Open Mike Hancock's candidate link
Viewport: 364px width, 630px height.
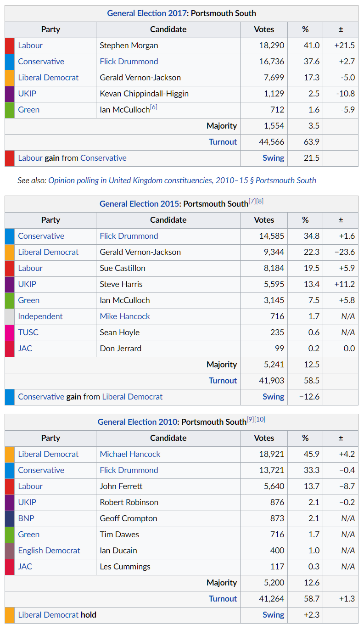point(124,316)
